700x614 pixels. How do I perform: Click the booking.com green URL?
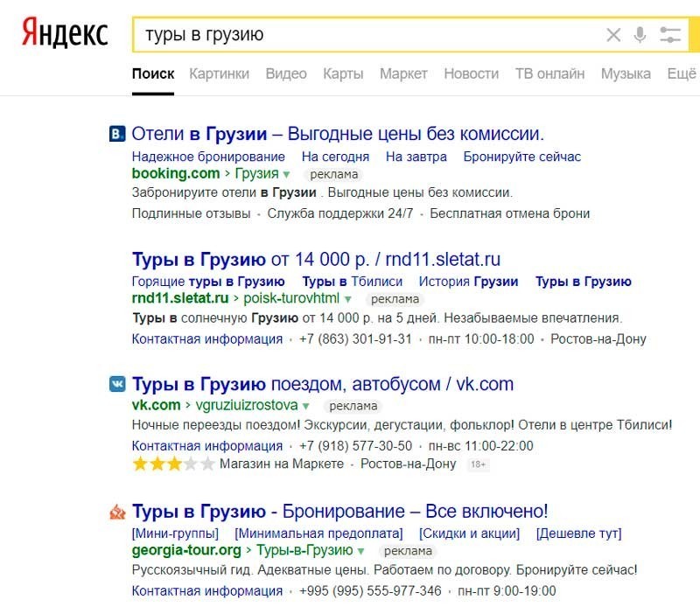pyautogui.click(x=176, y=173)
